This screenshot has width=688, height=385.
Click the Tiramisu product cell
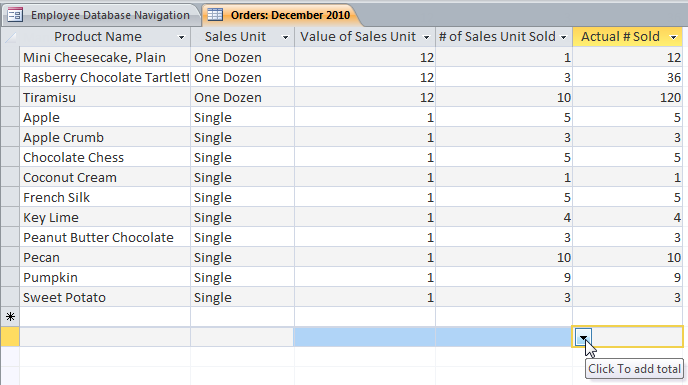105,97
